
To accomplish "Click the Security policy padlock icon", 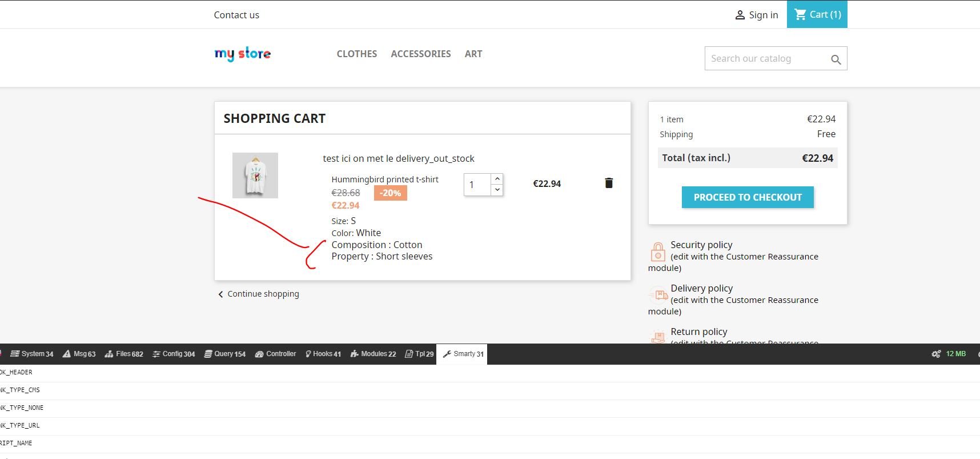I will pos(658,252).
